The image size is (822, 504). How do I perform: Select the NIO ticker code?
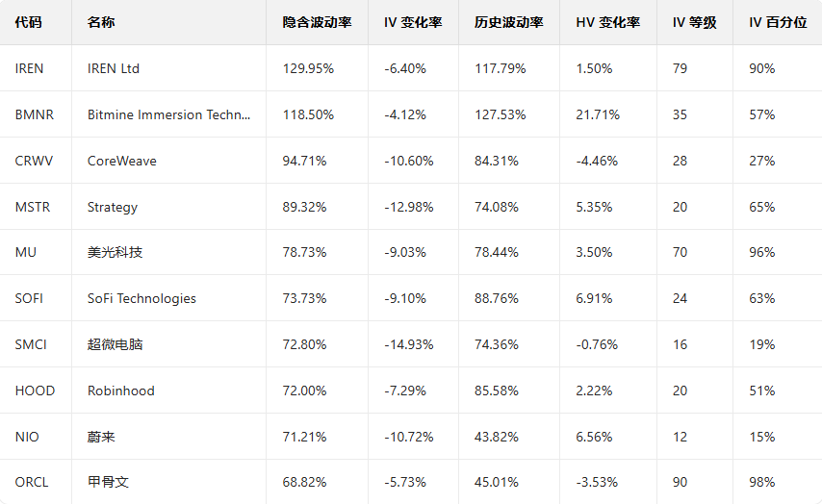[28, 437]
